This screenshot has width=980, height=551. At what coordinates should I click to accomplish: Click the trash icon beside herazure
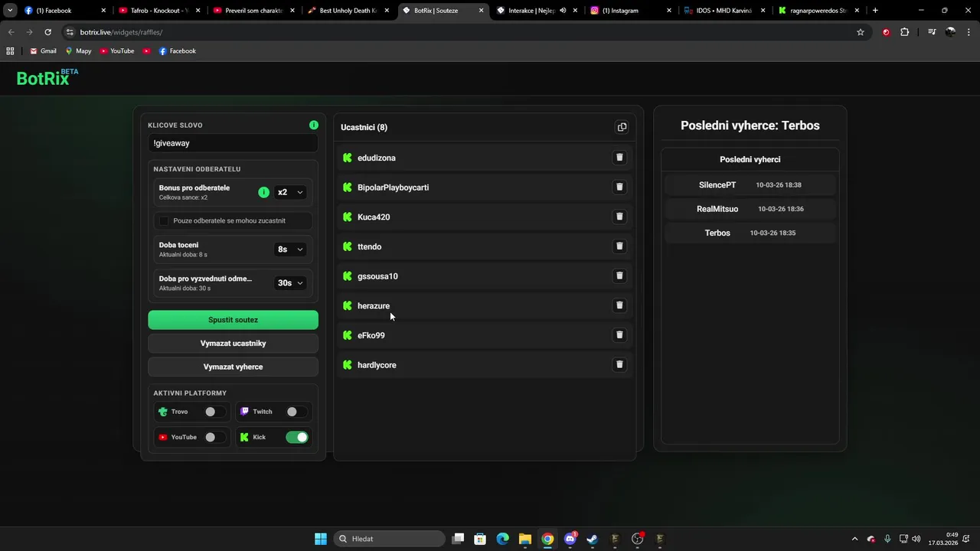619,305
